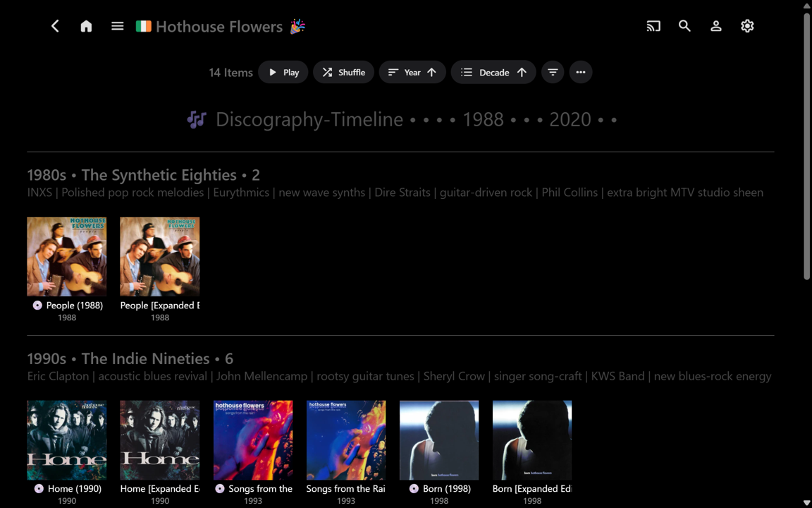Open the hamburger navigation menu
The height and width of the screenshot is (508, 812).
pos(118,26)
